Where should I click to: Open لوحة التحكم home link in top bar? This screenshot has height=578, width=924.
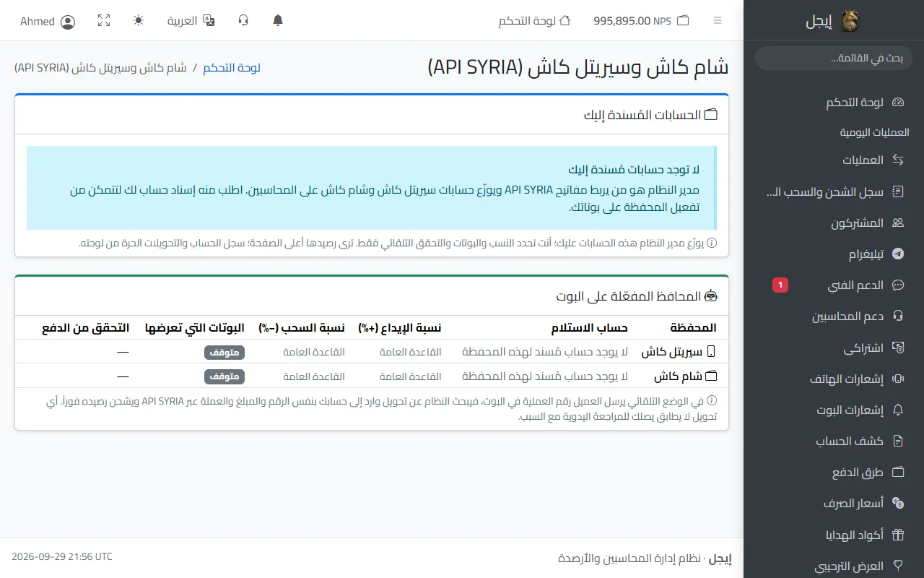(535, 21)
